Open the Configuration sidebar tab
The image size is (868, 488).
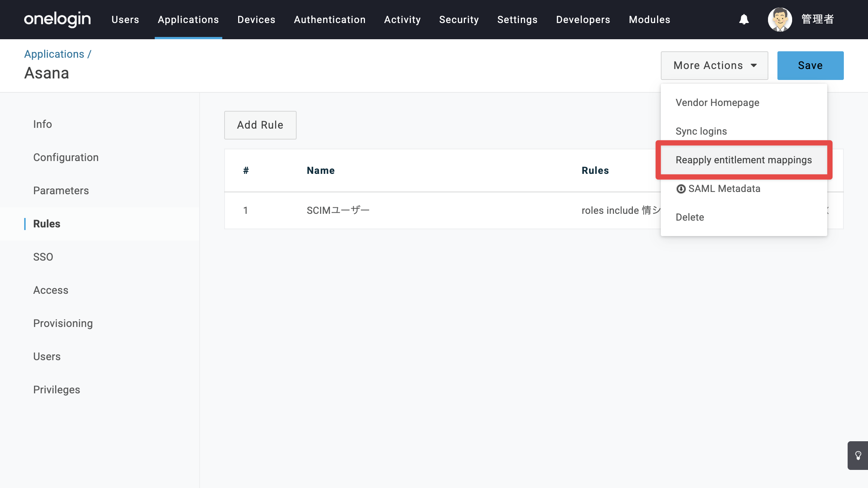[x=66, y=157]
